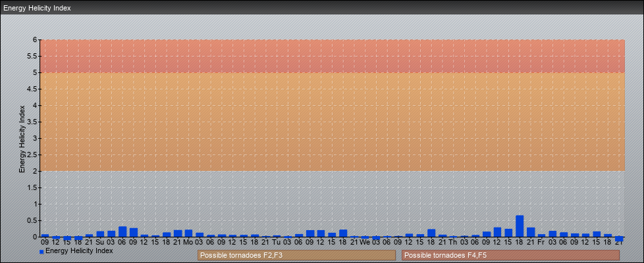Image resolution: width=644 pixels, height=263 pixels.
Task: Click the Mo day label on x-axis
Action: [188, 242]
